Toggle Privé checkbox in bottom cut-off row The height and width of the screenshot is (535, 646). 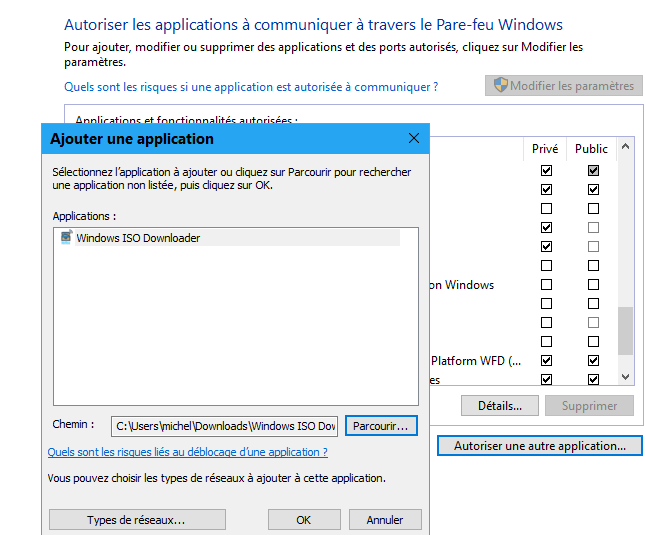point(546,379)
